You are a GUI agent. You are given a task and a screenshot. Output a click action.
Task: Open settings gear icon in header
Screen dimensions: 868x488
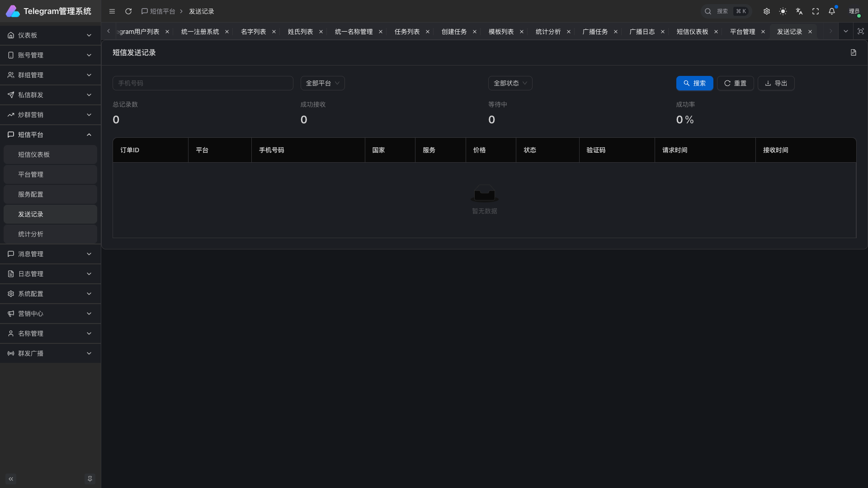pos(767,11)
